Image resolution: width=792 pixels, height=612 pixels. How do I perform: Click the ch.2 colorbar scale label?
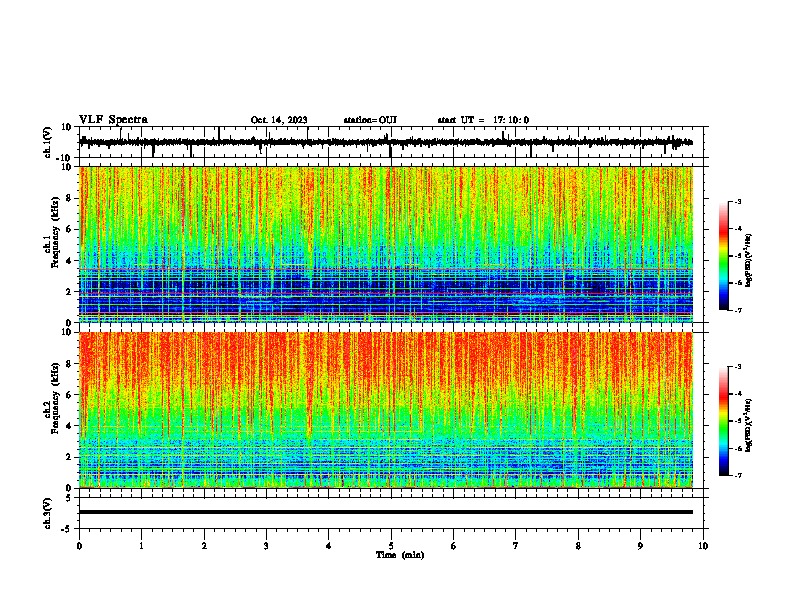tap(749, 425)
